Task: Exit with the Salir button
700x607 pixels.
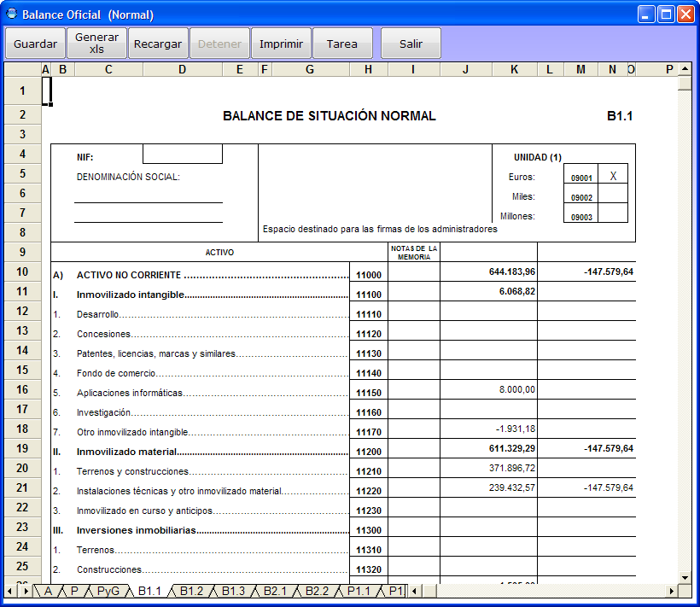Action: [411, 44]
